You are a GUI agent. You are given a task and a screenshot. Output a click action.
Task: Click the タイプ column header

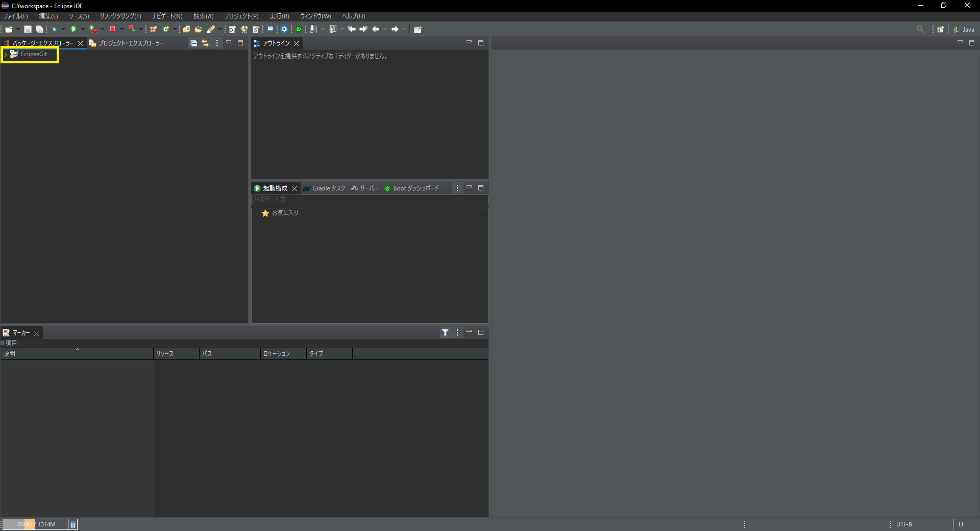pyautogui.click(x=329, y=354)
